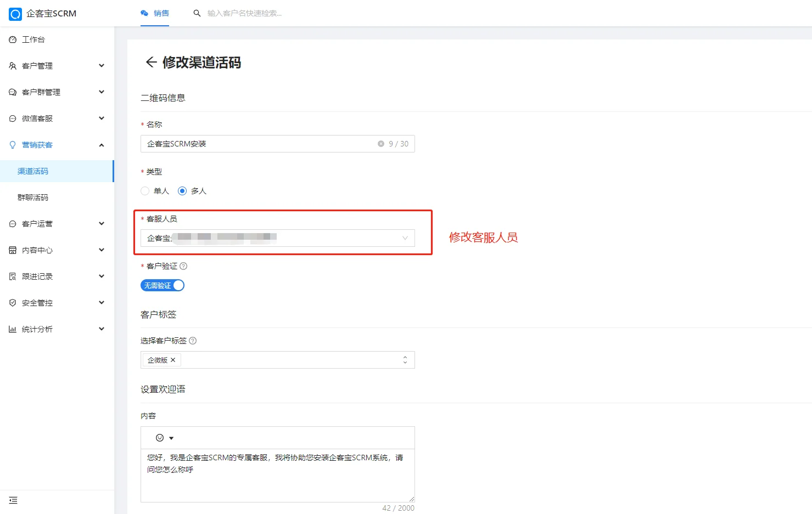Open 渠道活码 submenu item
Viewport: 812px width, 514px height.
click(57, 171)
